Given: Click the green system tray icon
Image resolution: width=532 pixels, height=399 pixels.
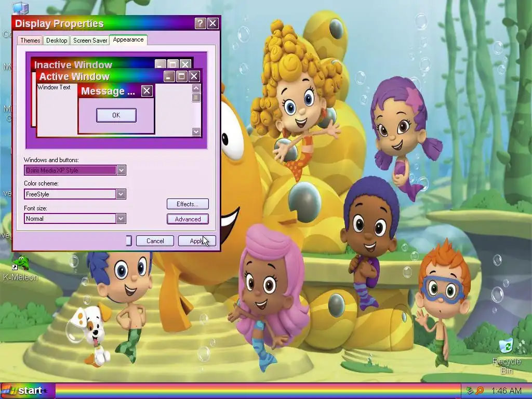Looking at the screenshot, I should point(470,391).
